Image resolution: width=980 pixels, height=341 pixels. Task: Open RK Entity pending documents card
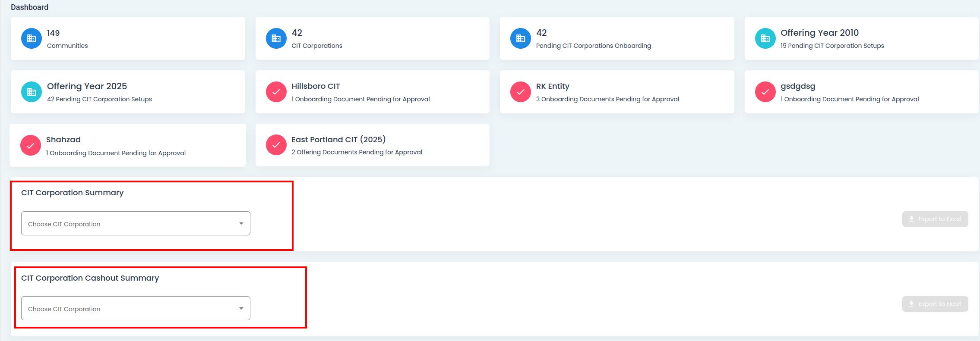point(616,92)
